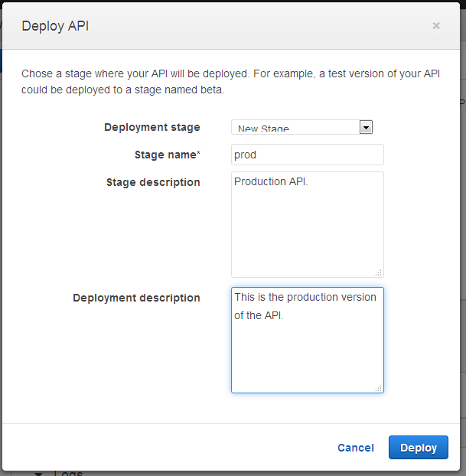
Task: Click the 'Deployment description' label
Action: (136, 298)
